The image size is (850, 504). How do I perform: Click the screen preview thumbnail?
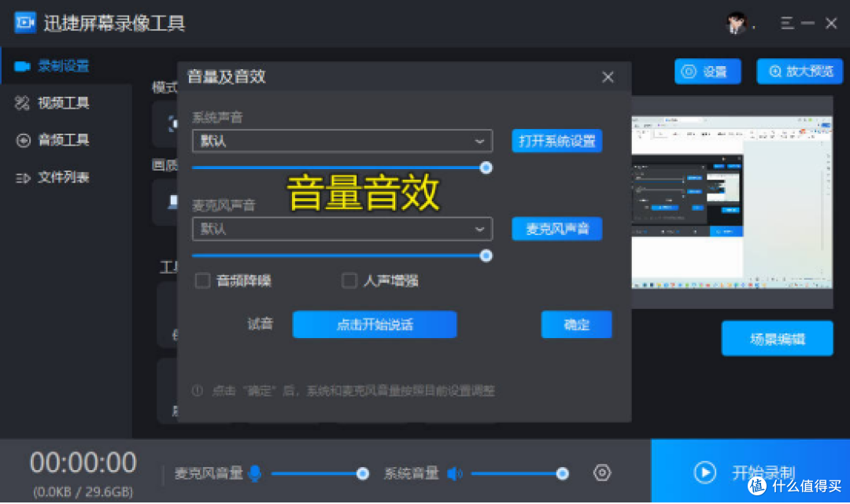[732, 202]
